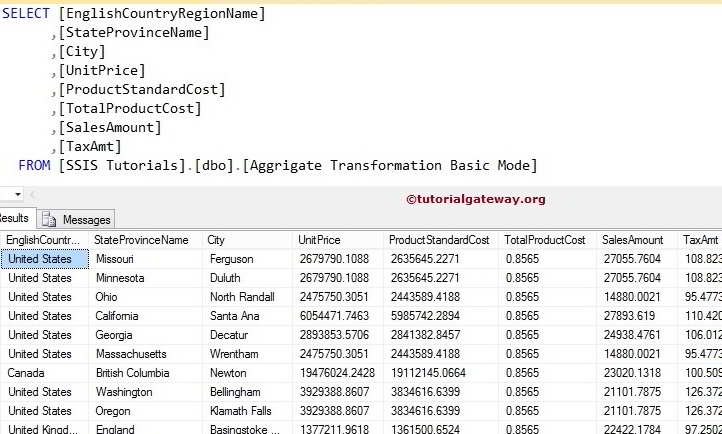Viewport: 722px width, 434px height.
Task: Click UnitPrice 6054471.7463 cell
Action: (x=337, y=316)
